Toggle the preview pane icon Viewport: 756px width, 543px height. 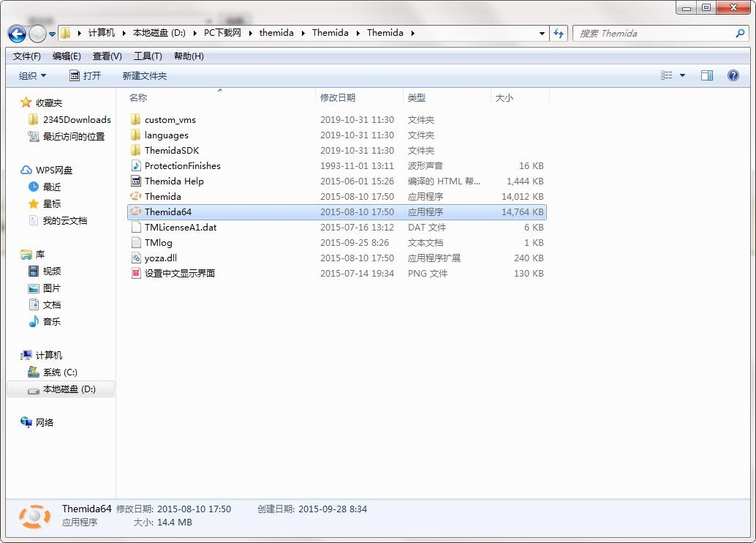tap(707, 75)
